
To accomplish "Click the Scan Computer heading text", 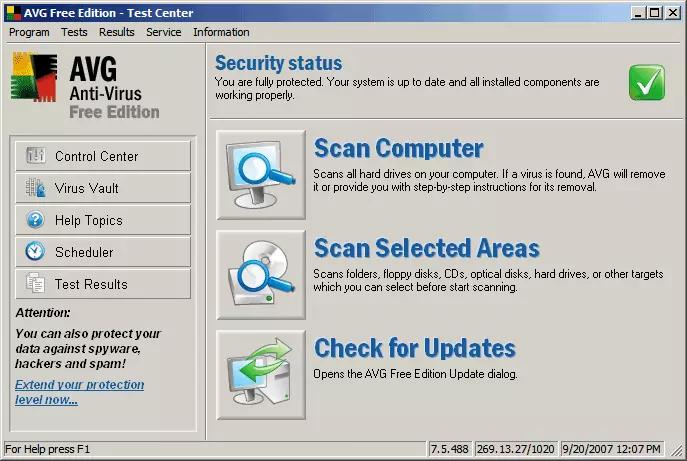I will click(398, 149).
